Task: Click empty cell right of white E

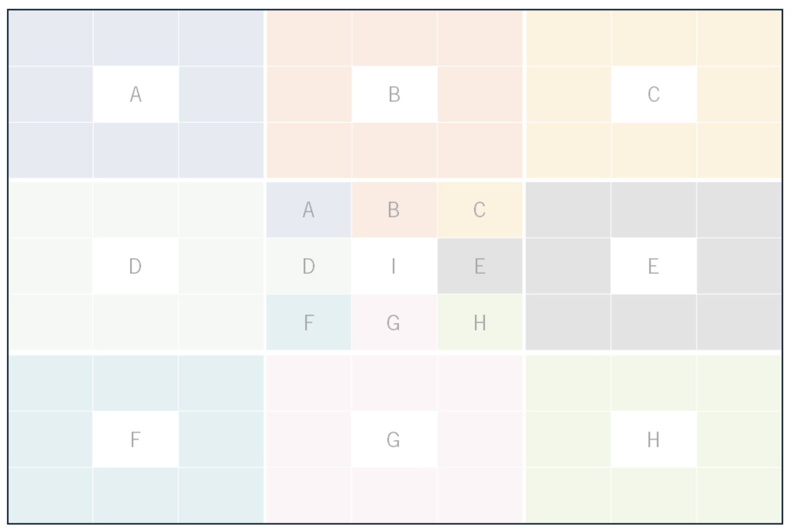Action: tap(739, 266)
